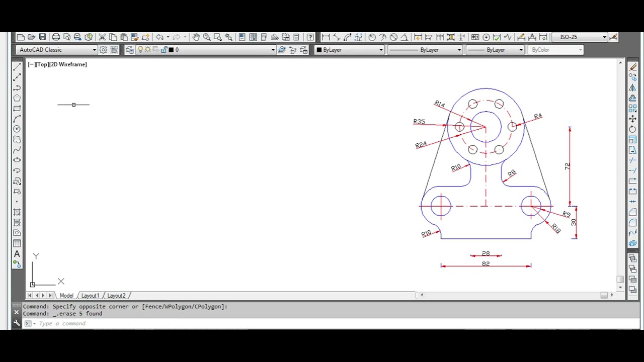The height and width of the screenshot is (362, 644).
Task: Open a drawing file
Action: click(x=31, y=37)
